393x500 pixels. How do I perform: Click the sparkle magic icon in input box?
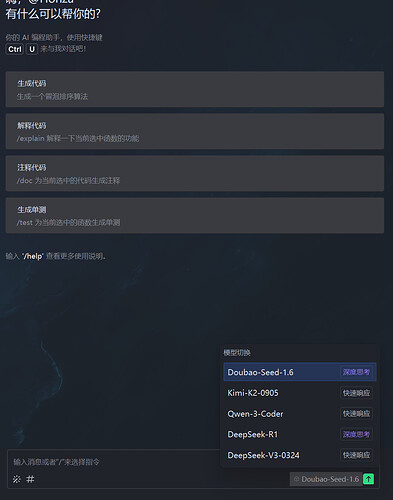[x=17, y=479]
